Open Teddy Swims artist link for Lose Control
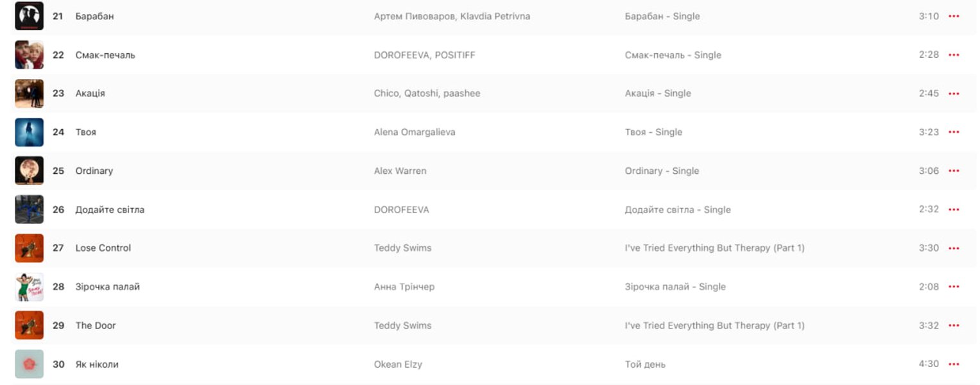The height and width of the screenshot is (385, 980). pyautogui.click(x=402, y=248)
